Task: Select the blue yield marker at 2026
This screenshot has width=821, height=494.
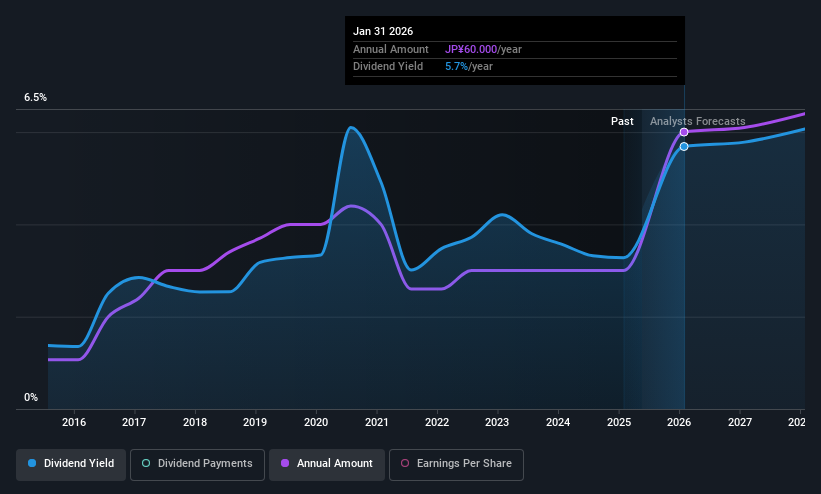Action: [684, 147]
